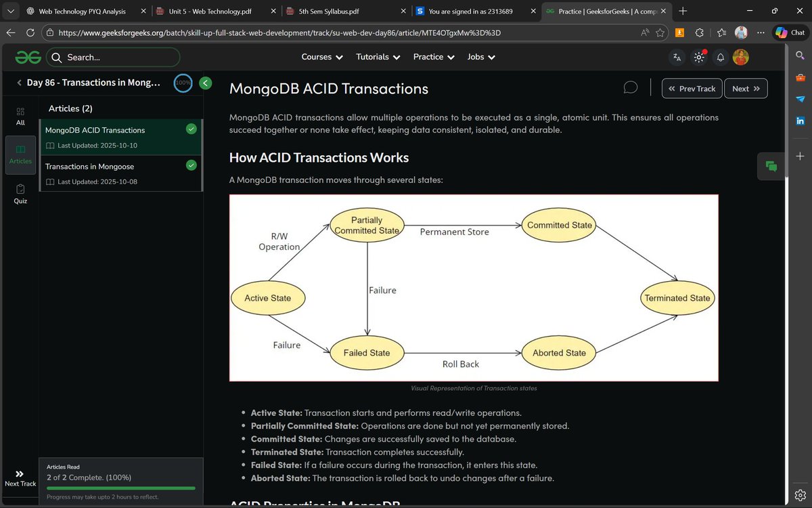
Task: Click the green checkmark on Transactions in Mongoose
Action: click(x=191, y=165)
